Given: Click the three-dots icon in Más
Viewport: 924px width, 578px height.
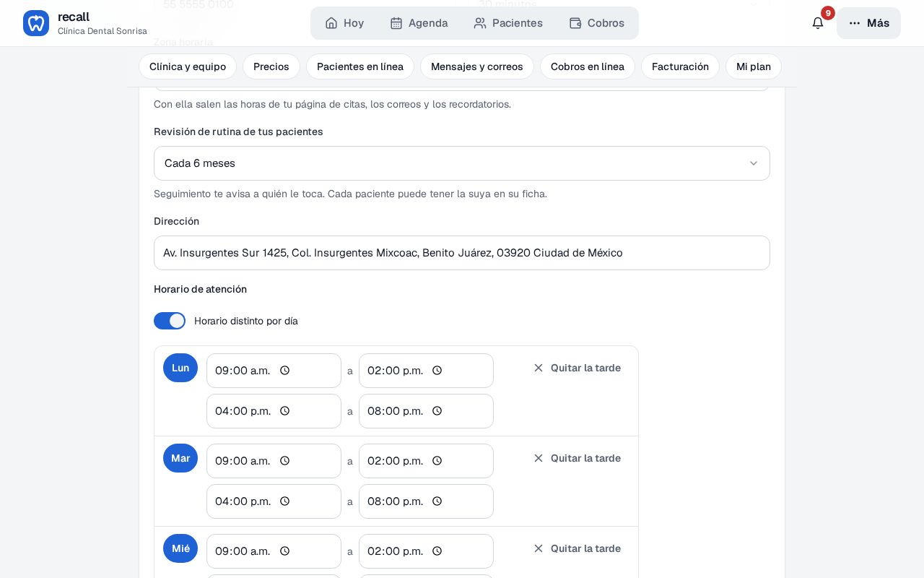Looking at the screenshot, I should (855, 23).
